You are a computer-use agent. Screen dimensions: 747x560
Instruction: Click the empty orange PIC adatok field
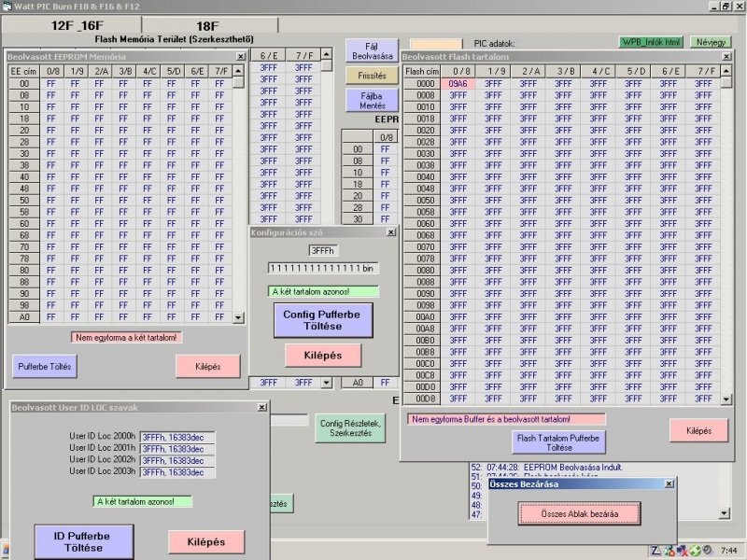pyautogui.click(x=436, y=43)
